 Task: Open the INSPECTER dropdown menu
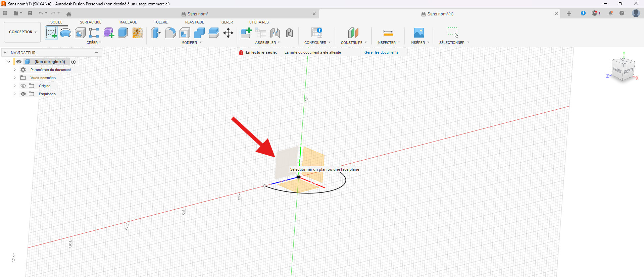(389, 43)
